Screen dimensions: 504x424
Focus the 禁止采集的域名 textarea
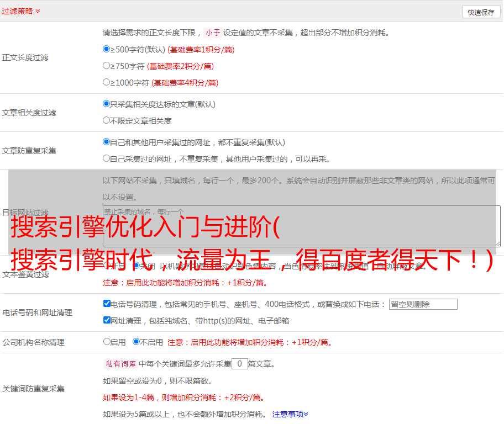click(302, 226)
